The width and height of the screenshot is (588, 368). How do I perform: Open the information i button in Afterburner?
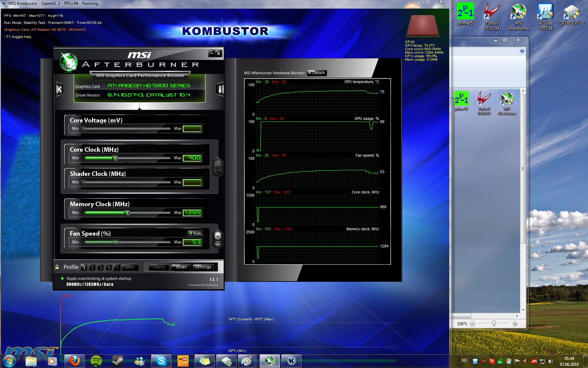[x=220, y=89]
